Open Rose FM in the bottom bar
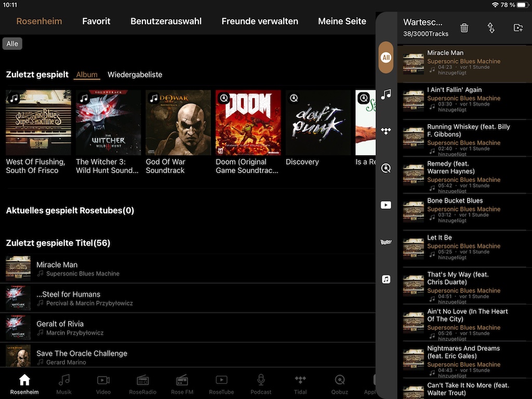Screen dimensions: 532x399 click(x=182, y=384)
